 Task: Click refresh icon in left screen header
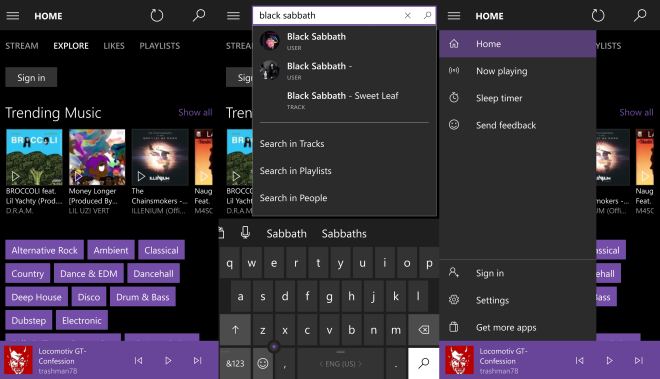tap(157, 16)
